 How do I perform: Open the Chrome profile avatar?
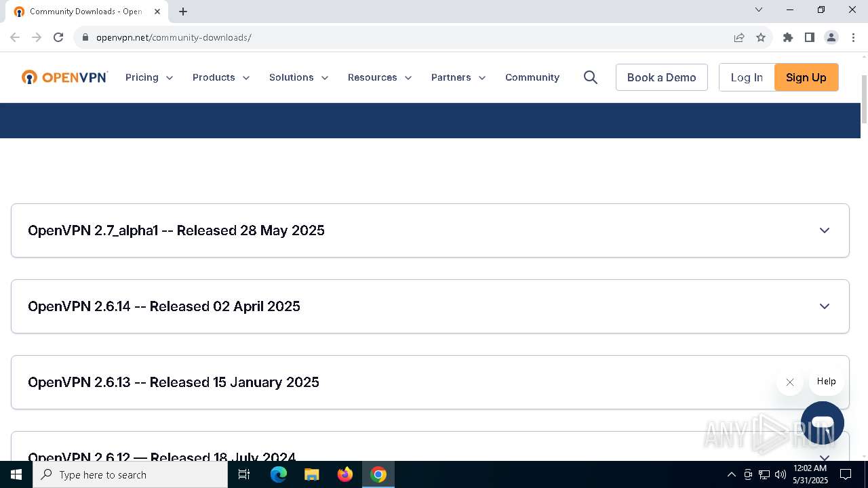pyautogui.click(x=831, y=37)
